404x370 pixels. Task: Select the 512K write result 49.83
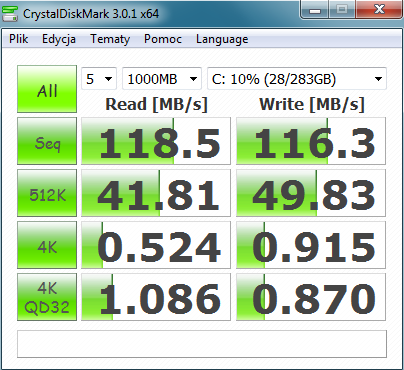click(x=311, y=193)
